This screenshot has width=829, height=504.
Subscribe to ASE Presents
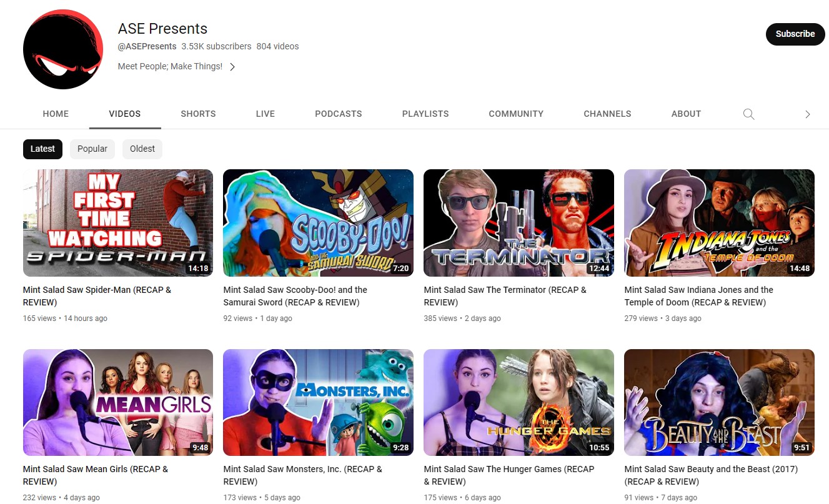(795, 34)
